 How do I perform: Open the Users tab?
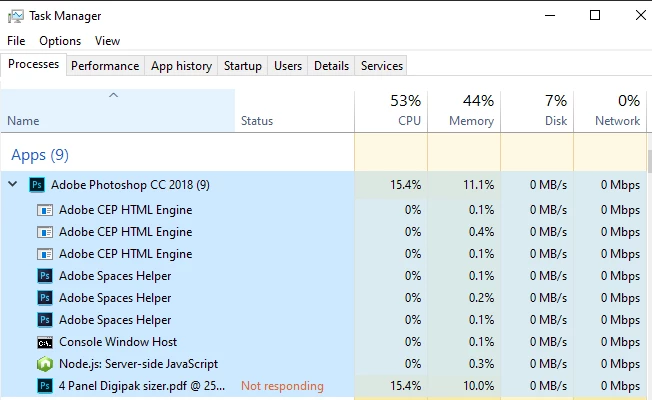tap(288, 66)
